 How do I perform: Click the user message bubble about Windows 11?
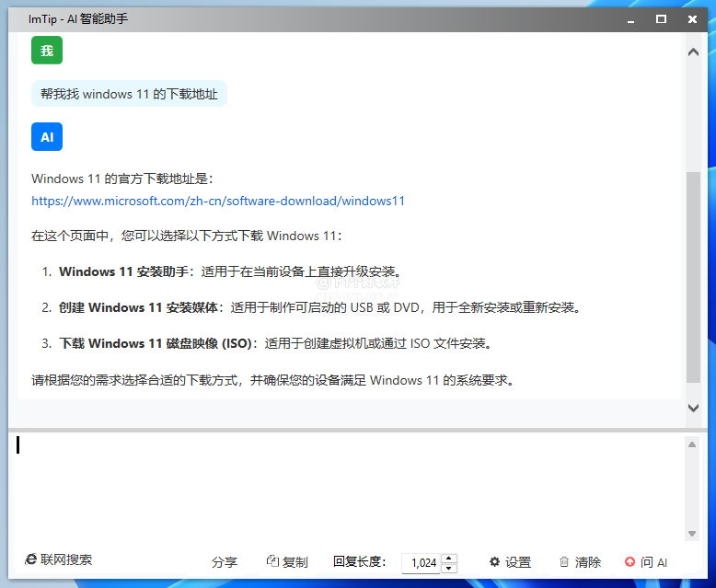[x=129, y=94]
